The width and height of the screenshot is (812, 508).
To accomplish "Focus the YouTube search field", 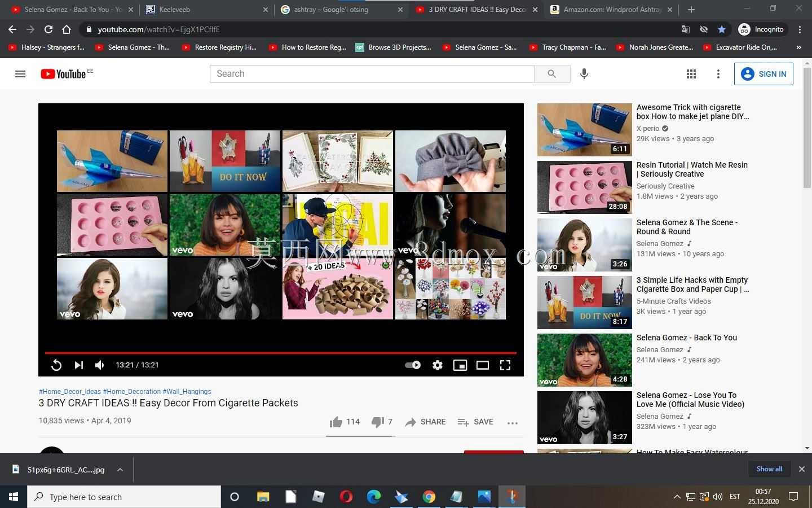I will [x=372, y=74].
